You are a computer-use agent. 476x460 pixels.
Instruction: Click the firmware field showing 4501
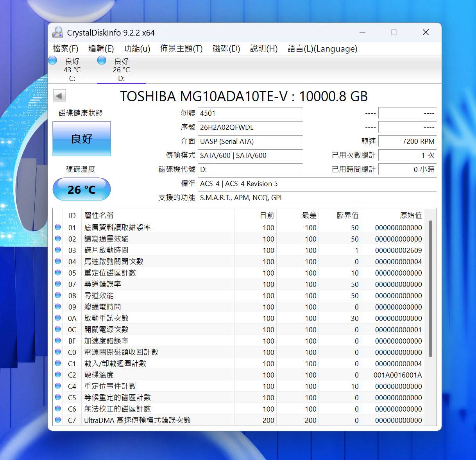(250, 113)
